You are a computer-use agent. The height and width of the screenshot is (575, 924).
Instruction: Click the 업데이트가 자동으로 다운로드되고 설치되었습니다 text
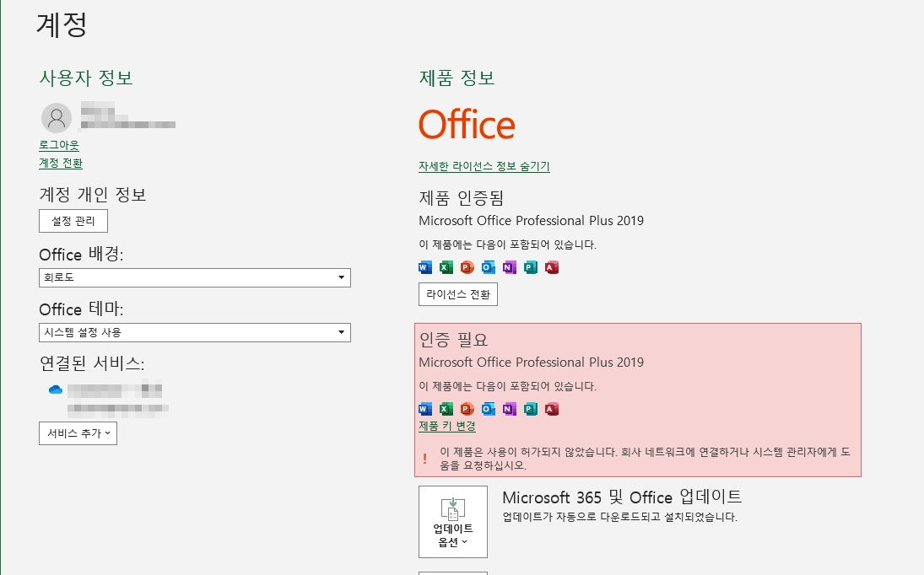620,518
